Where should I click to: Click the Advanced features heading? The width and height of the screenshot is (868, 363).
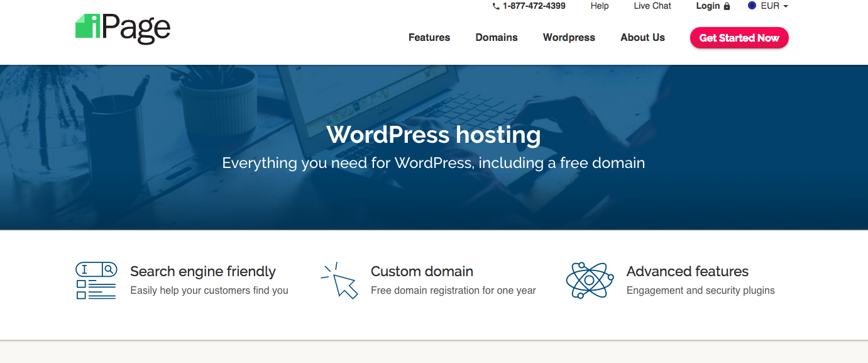688,271
